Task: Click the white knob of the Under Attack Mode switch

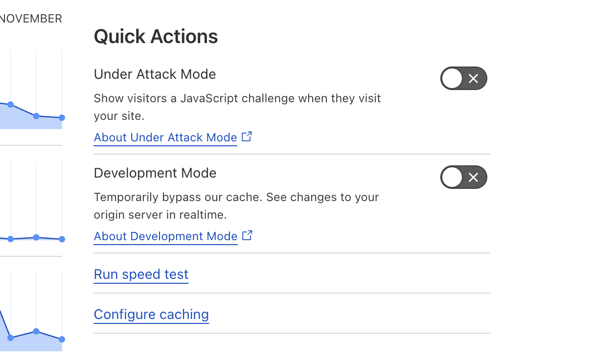Action: (452, 78)
